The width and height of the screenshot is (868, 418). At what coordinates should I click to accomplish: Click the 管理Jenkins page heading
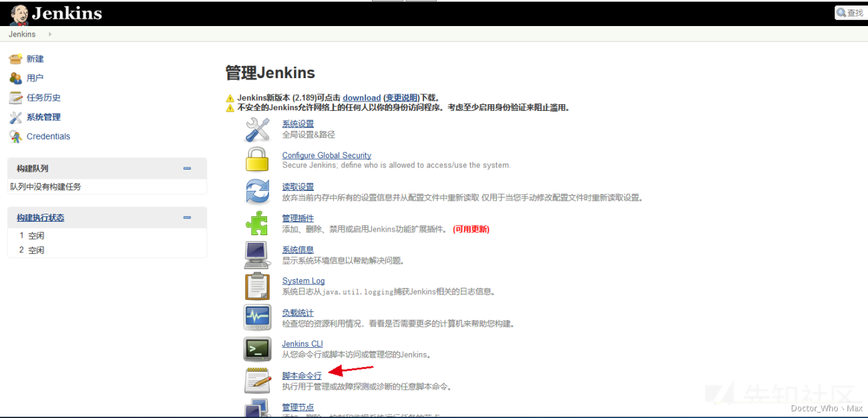coord(270,73)
